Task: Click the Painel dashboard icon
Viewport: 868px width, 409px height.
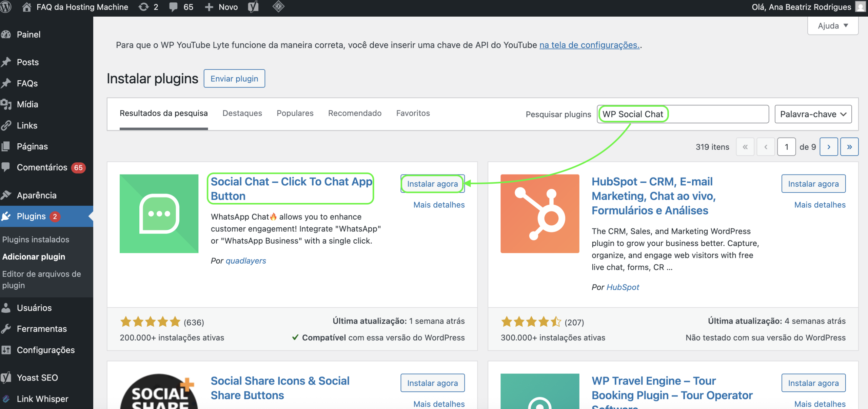Action: pos(6,34)
